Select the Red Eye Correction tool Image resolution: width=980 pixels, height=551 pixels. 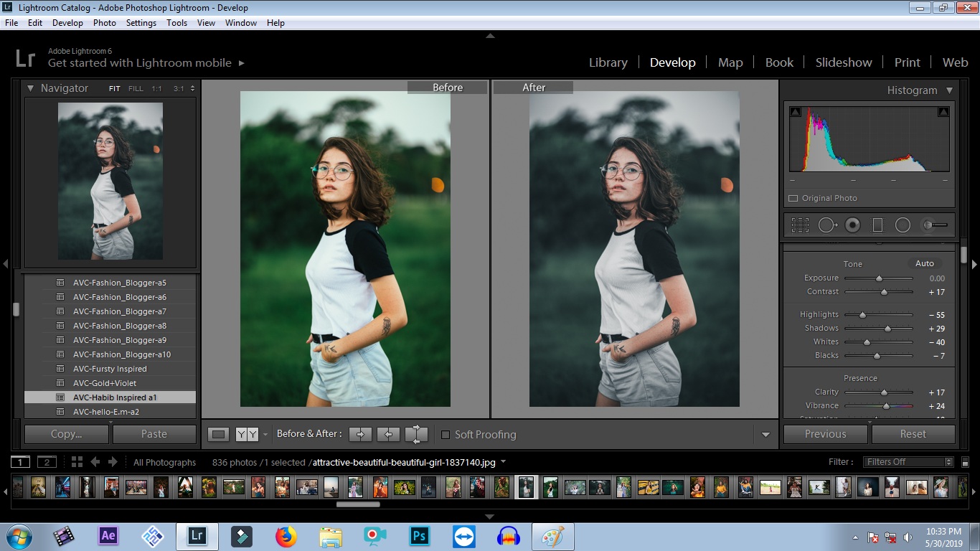(x=852, y=225)
